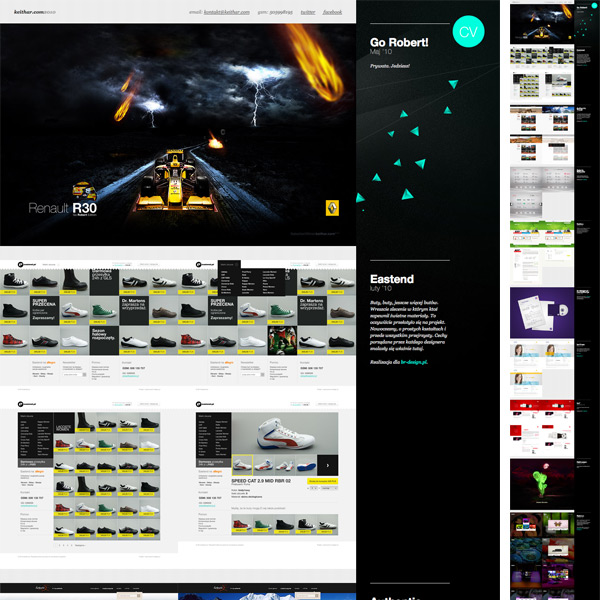
Task: Open the purple stationery thumbnail in right strip
Action: point(542,313)
